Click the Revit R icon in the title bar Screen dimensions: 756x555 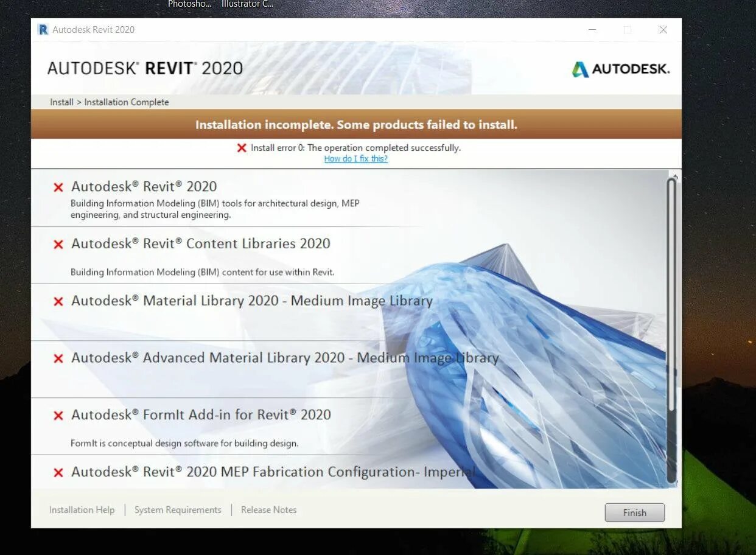pyautogui.click(x=43, y=29)
